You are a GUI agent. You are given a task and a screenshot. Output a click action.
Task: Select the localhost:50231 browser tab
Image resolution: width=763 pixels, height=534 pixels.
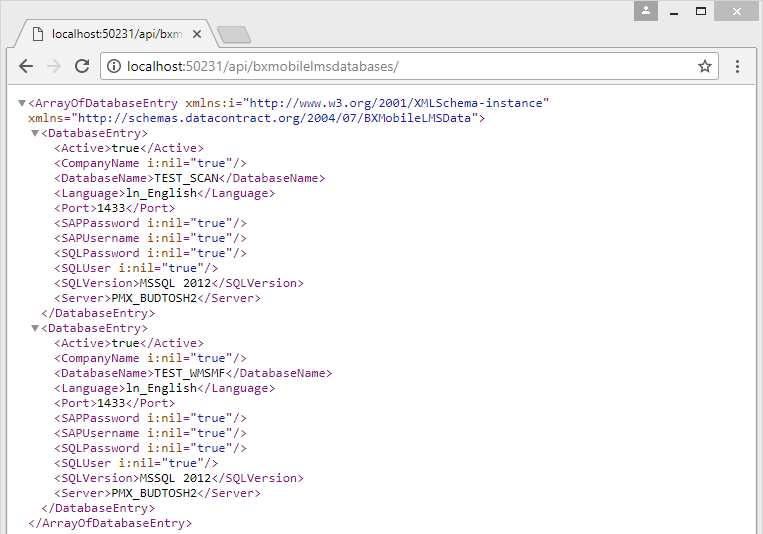110,34
